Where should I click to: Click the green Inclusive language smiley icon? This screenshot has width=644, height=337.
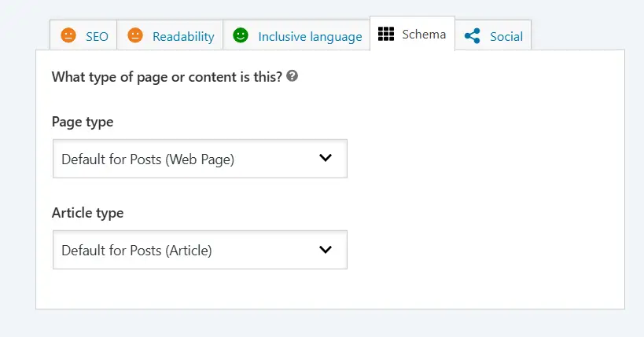point(241,35)
